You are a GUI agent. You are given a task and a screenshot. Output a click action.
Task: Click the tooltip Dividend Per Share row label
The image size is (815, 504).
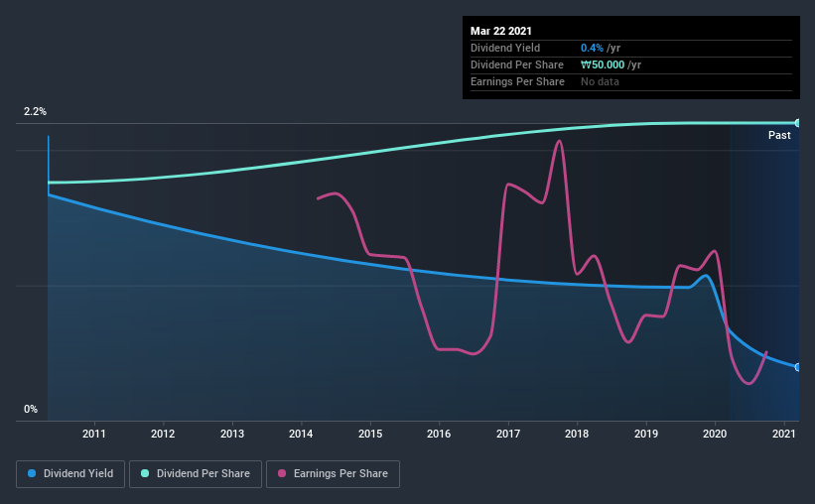pyautogui.click(x=516, y=64)
